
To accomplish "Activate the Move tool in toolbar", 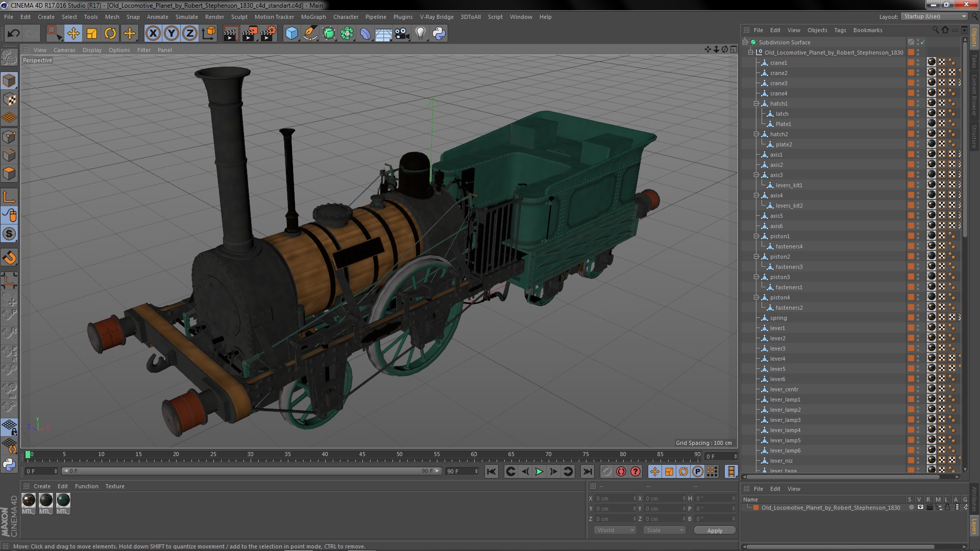I will point(73,34).
